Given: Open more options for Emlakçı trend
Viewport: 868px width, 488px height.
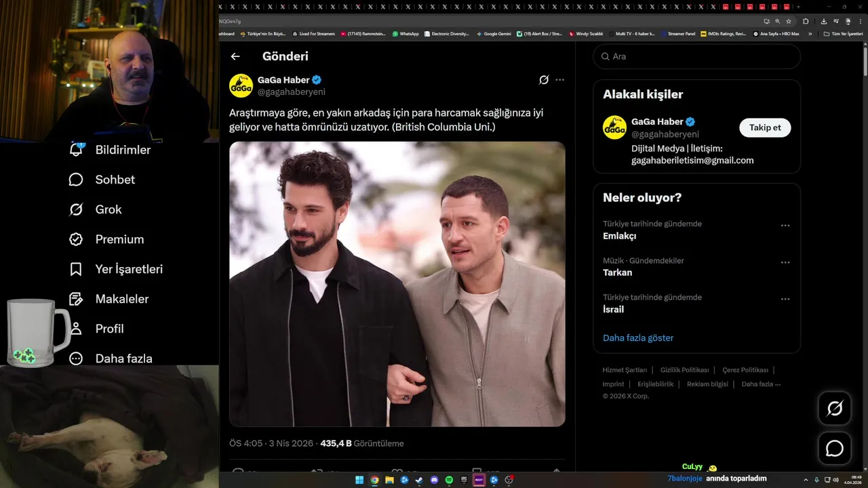Looking at the screenshot, I should pyautogui.click(x=785, y=226).
